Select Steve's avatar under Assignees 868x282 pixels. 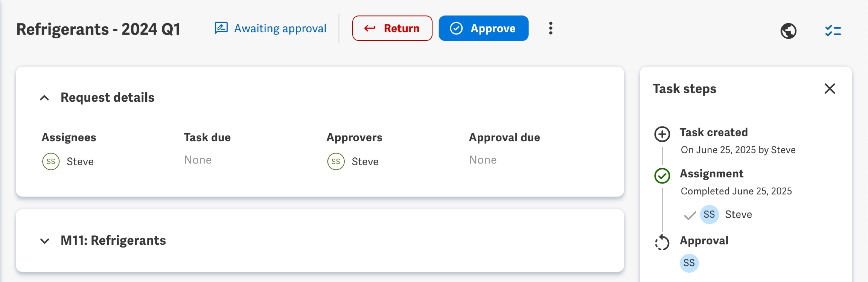(50, 161)
